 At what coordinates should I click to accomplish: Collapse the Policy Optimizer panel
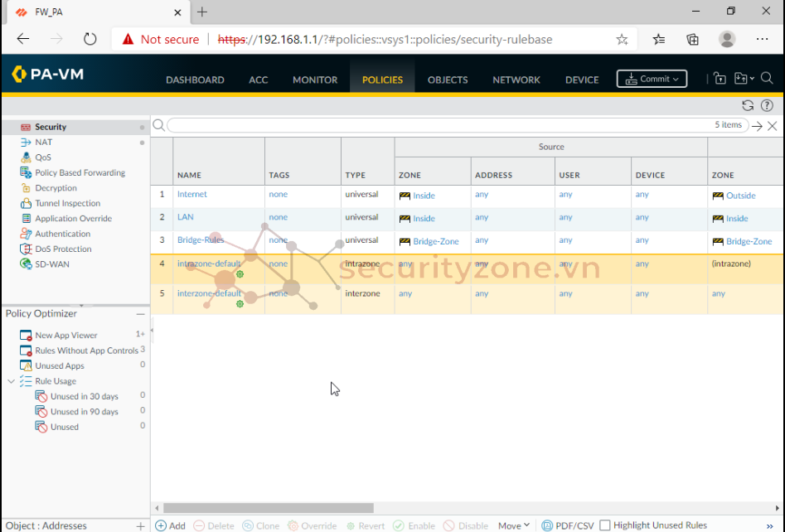141,314
